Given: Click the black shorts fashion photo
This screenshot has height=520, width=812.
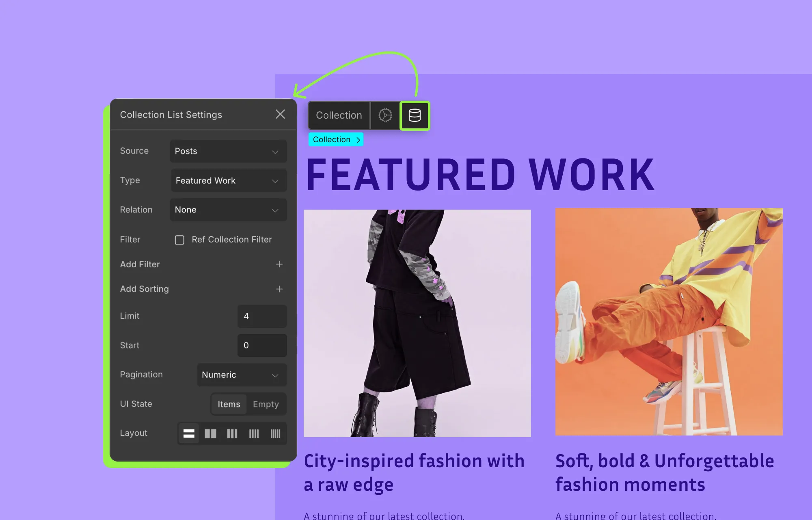Looking at the screenshot, I should [x=417, y=323].
